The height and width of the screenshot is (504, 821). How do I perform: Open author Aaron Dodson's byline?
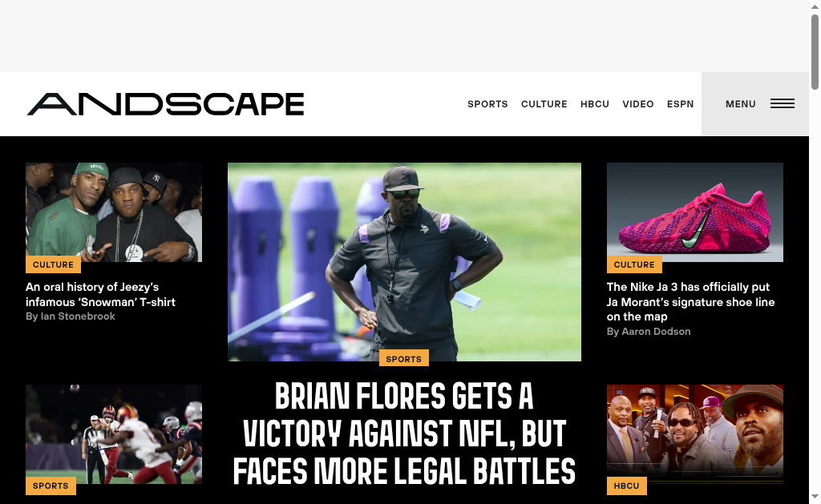[x=648, y=331]
